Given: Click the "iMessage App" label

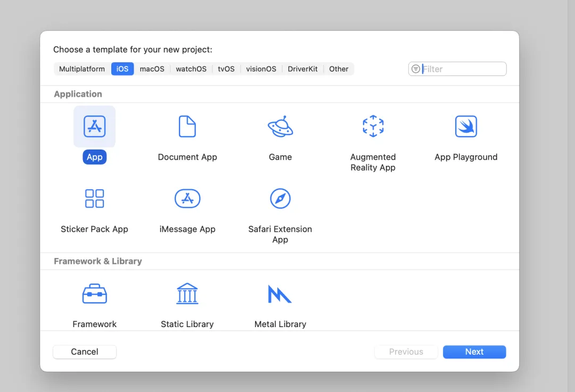Looking at the screenshot, I should click(187, 229).
